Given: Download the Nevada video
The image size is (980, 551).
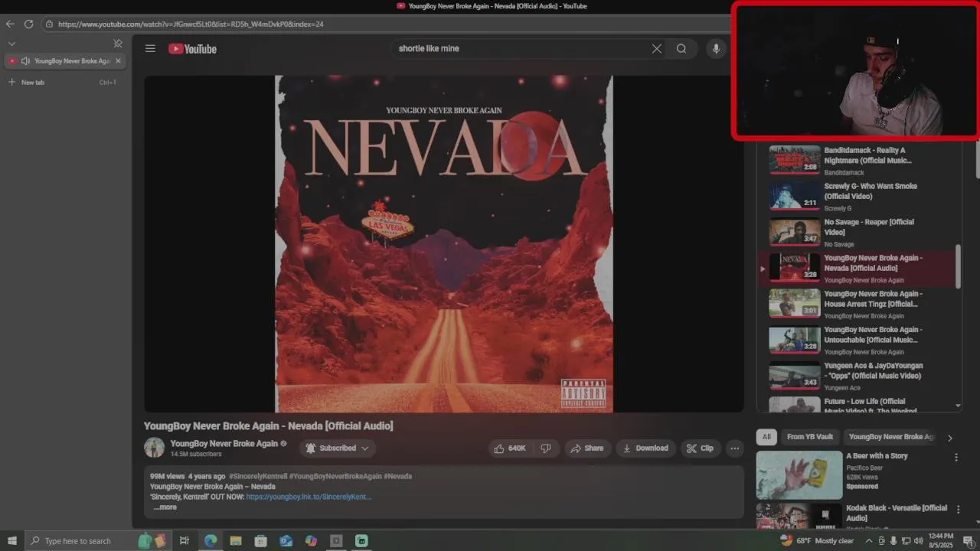Looking at the screenshot, I should coord(645,448).
